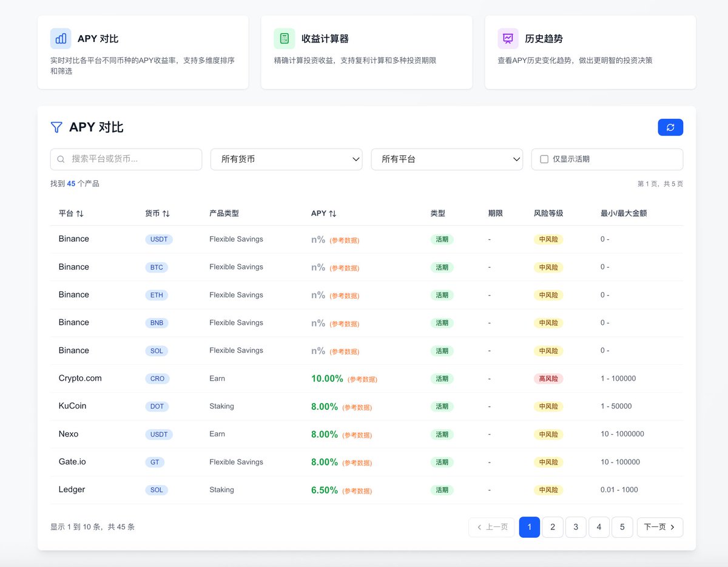Open the 收益计算器 card
728x567 pixels.
[x=366, y=52]
